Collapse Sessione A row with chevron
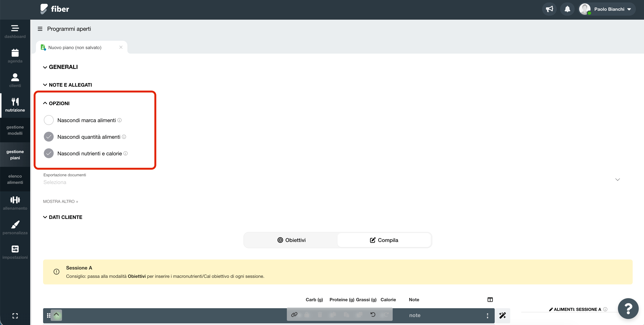The height and width of the screenshot is (325, 644). coord(57,315)
